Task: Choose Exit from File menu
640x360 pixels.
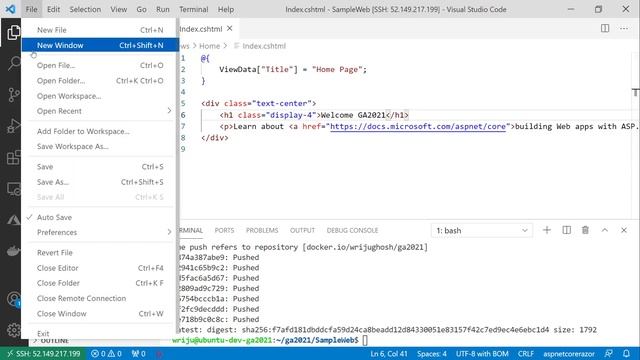Action: coord(100,333)
